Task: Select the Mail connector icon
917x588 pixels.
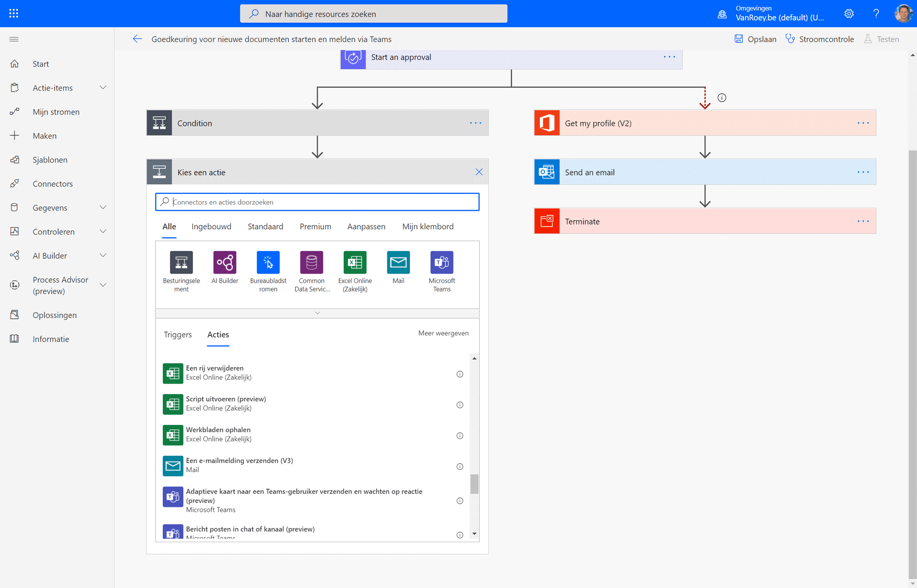Action: coord(398,262)
